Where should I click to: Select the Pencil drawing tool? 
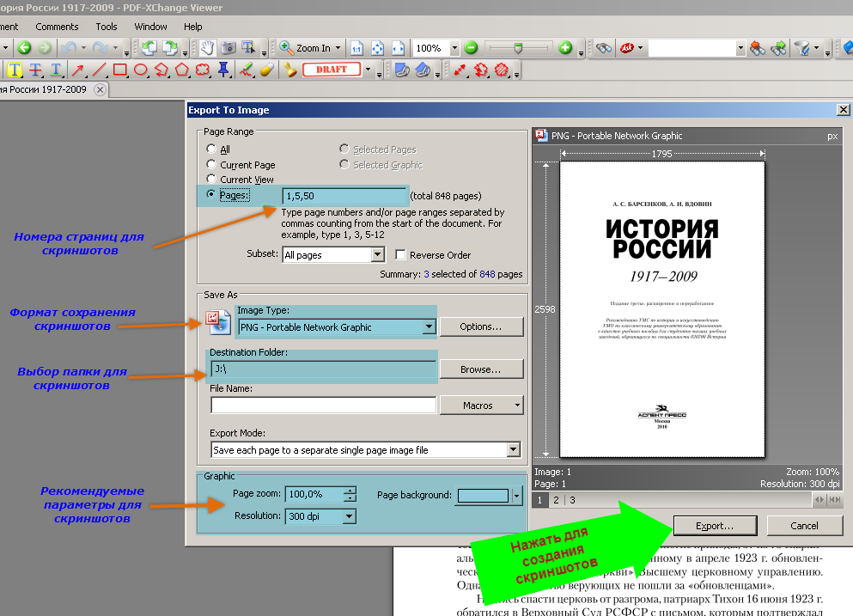click(247, 70)
